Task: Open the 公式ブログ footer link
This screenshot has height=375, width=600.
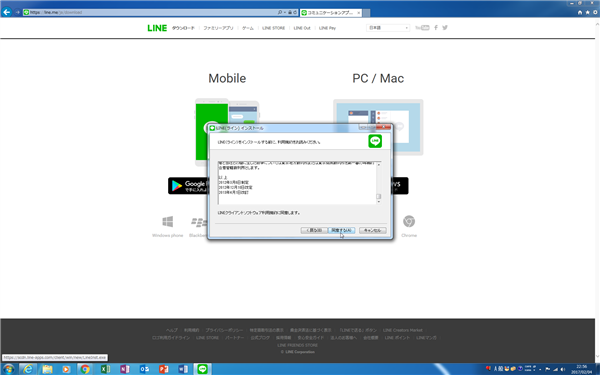Action: (260, 338)
